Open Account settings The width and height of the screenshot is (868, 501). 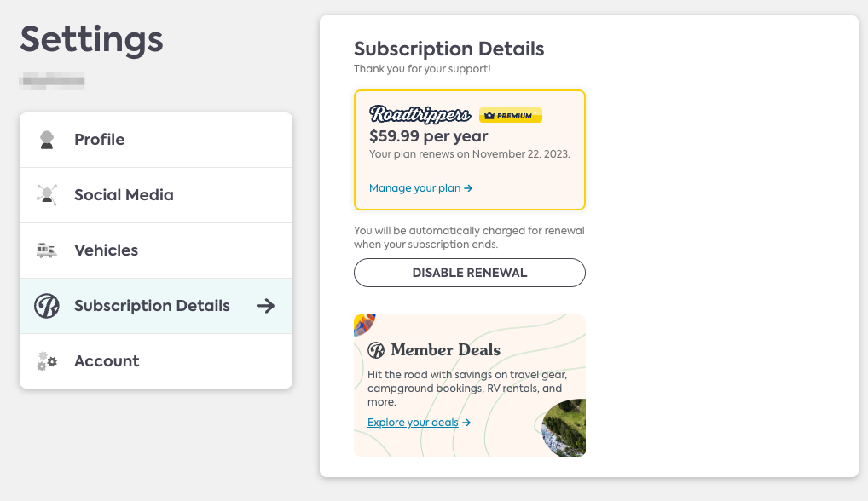coord(156,361)
